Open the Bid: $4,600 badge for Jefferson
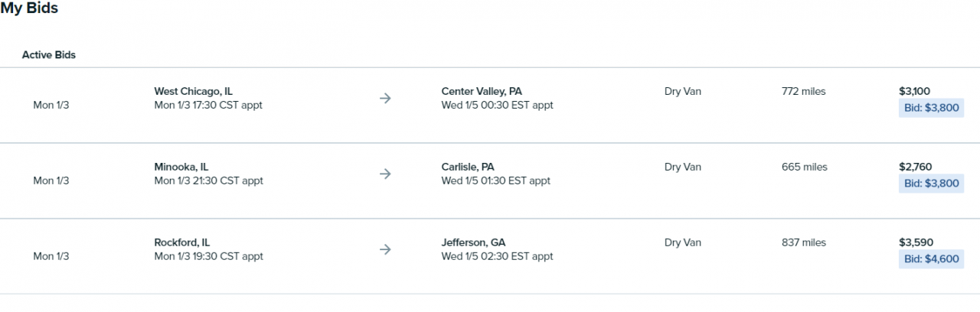The height and width of the screenshot is (312, 980). tap(931, 259)
